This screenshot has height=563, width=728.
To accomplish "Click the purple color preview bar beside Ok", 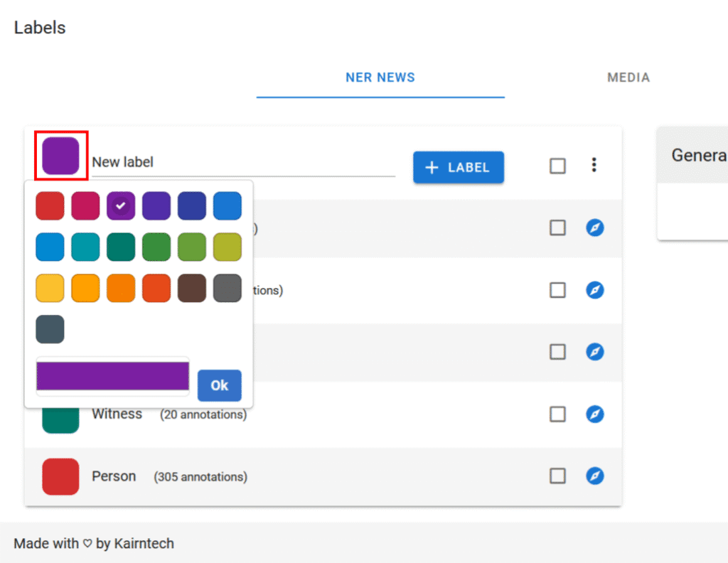I will point(112,376).
